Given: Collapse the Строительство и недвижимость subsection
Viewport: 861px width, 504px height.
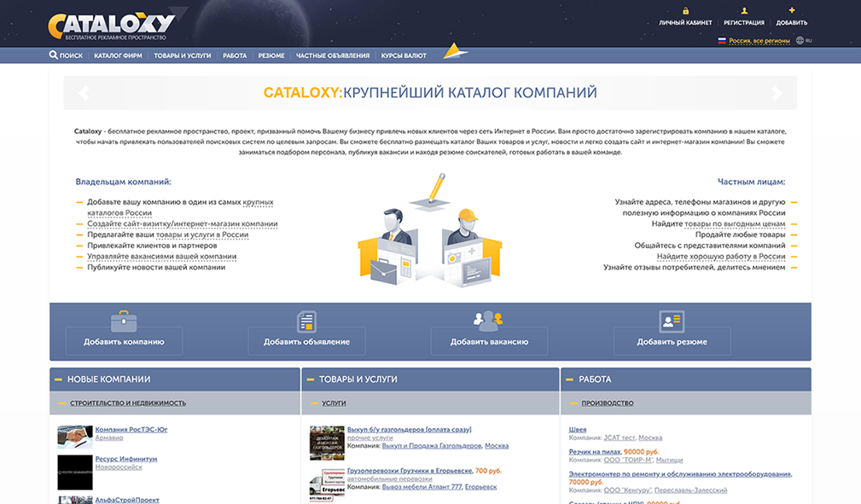Looking at the screenshot, I should [61, 403].
